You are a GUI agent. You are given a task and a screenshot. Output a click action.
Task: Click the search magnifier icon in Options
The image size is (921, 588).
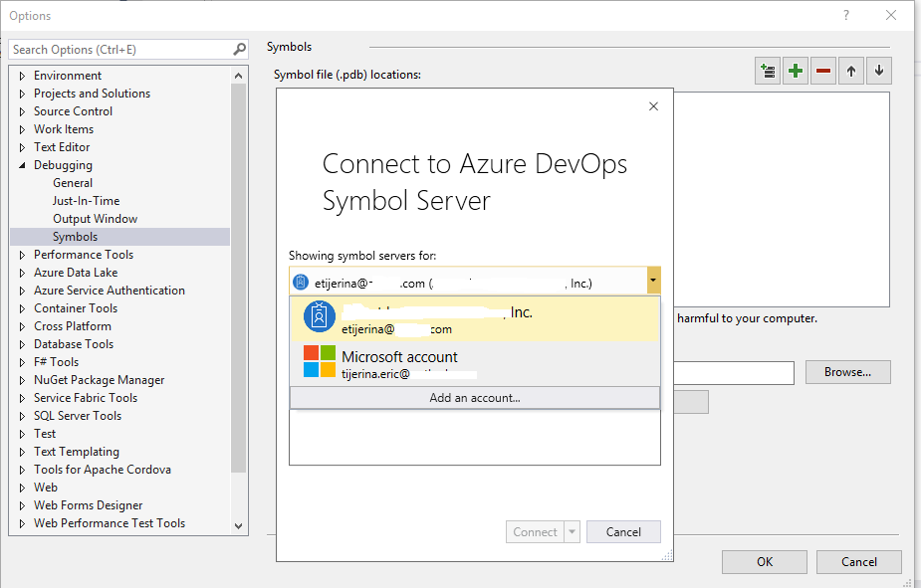(239, 50)
